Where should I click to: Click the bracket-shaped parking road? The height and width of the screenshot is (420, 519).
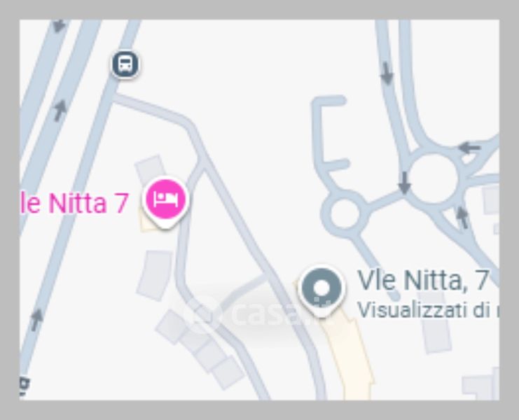tap(330, 132)
